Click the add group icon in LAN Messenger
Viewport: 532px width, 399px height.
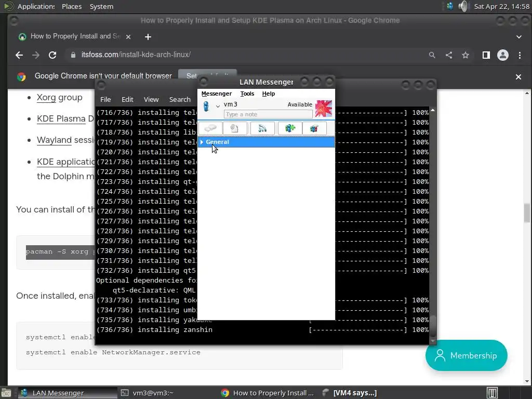(290, 128)
